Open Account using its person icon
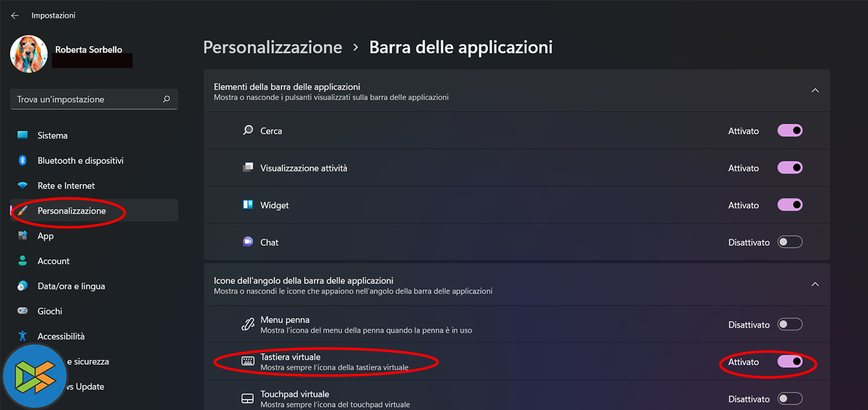Viewport: 868px width, 410px height. click(23, 261)
